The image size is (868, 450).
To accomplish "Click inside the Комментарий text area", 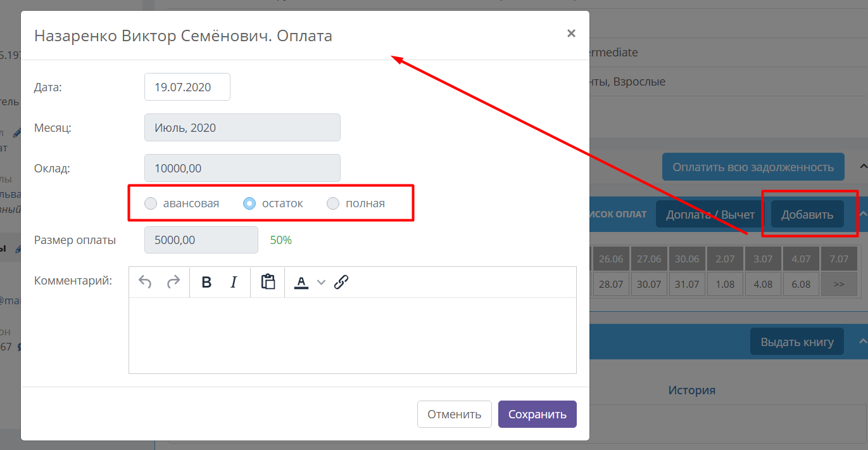I will (352, 335).
